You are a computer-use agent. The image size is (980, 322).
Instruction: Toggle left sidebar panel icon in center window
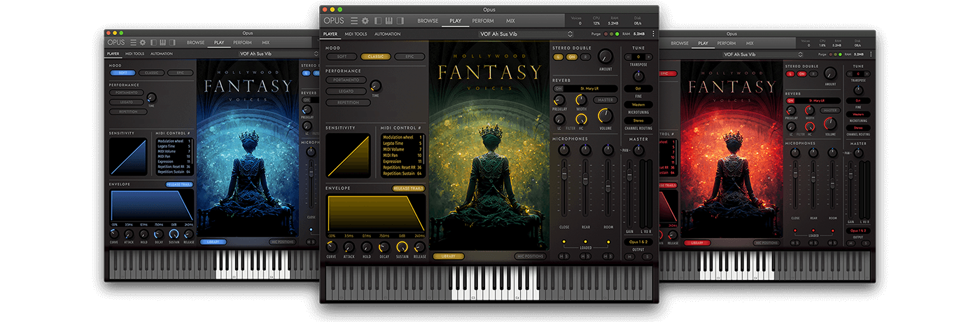point(378,21)
